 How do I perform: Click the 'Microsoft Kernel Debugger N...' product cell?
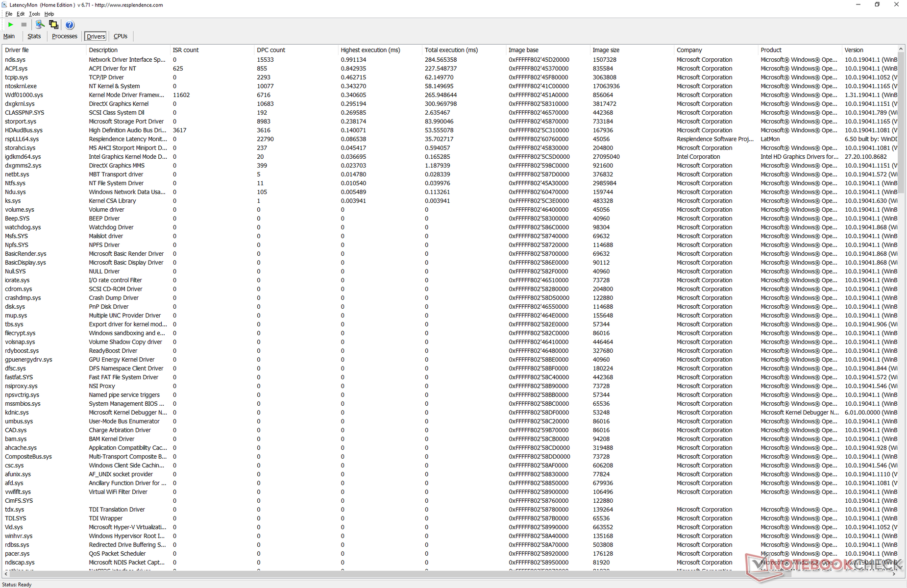pos(800,413)
